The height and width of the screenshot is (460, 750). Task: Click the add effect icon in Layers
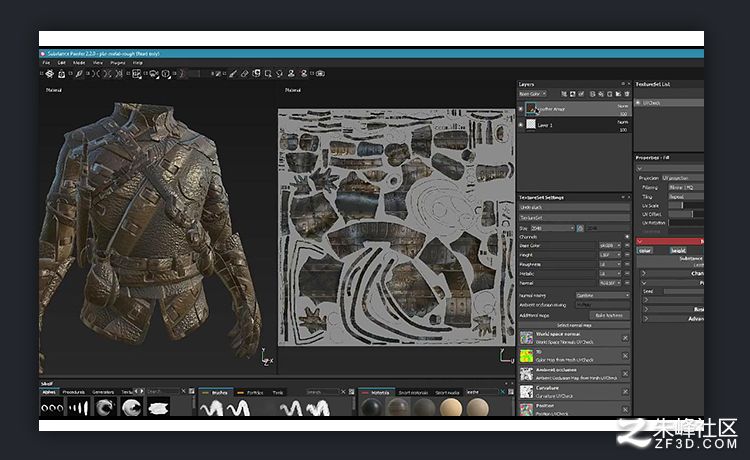pyautogui.click(x=581, y=94)
